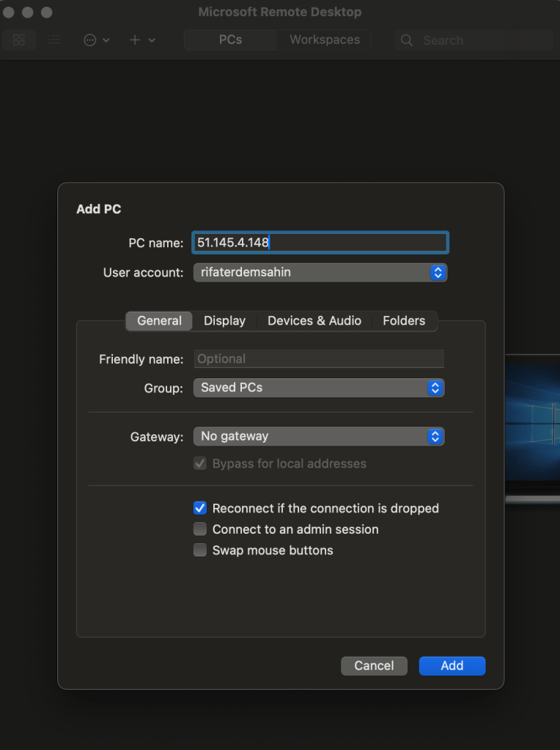
Task: Toggle Bypass for local addresses checkbox
Action: (200, 463)
